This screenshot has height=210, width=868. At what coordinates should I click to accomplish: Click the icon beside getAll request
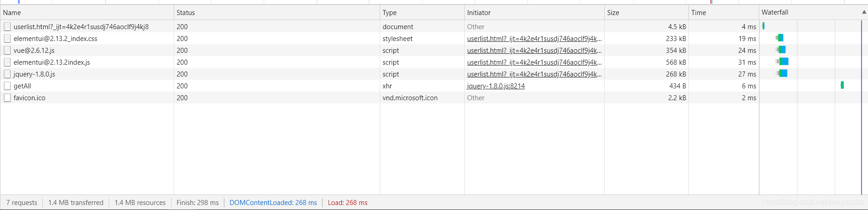point(7,86)
